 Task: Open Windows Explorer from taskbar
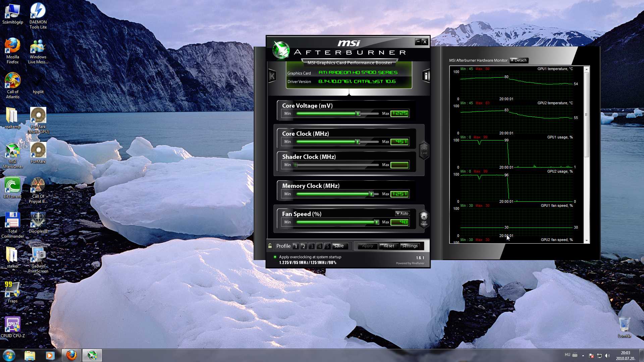point(30,355)
